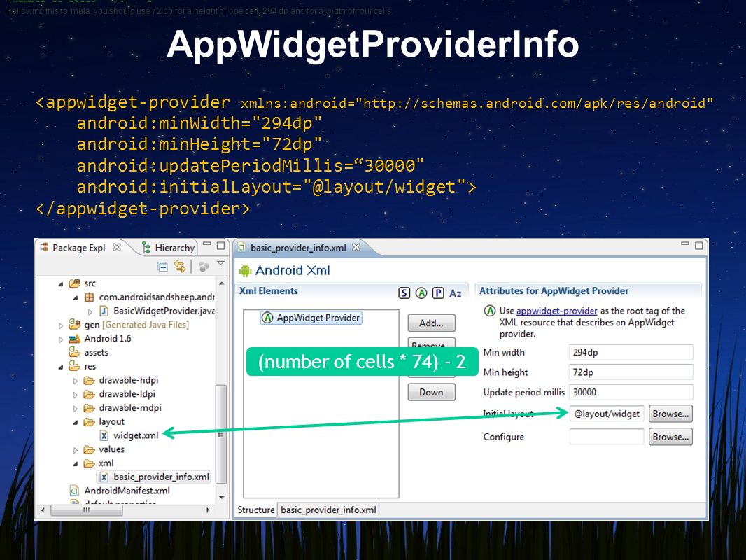This screenshot has width=746, height=560.
Task: Expand the drawable-hdpi folder
Action: click(x=75, y=381)
